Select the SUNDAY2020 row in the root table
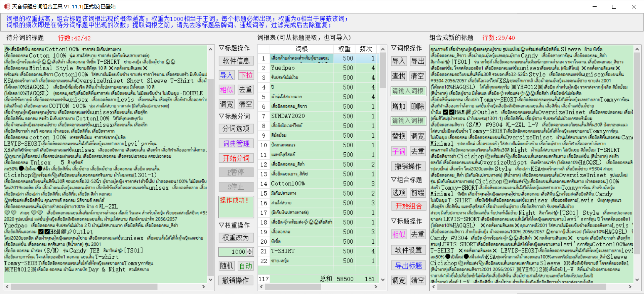 point(288,116)
